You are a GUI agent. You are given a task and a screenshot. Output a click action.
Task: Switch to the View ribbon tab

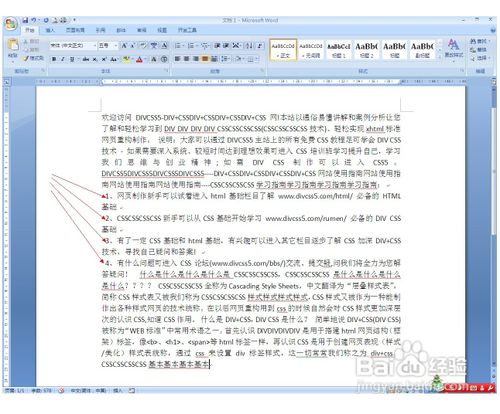coord(162,30)
